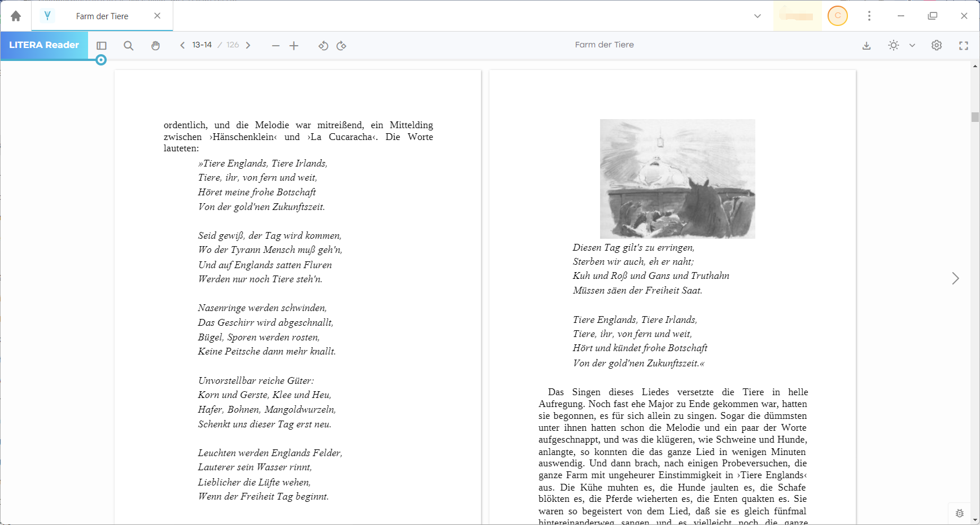Viewport: 980px width, 525px height.
Task: Click the line "Hört und kündet frohe Botschaft"
Action: click(640, 348)
